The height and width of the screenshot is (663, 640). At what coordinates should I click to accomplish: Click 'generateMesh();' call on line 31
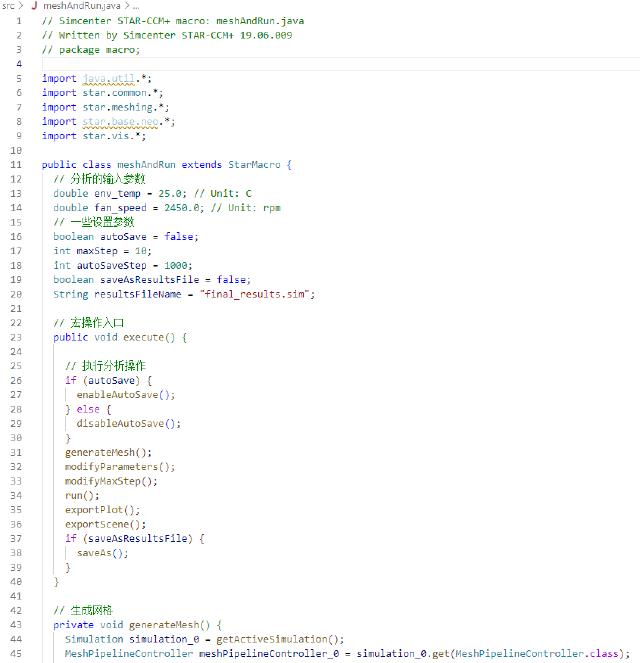tap(108, 452)
